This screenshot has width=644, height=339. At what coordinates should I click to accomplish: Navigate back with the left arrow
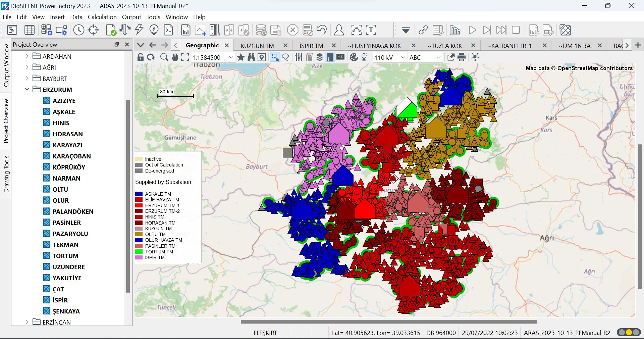tap(153, 45)
